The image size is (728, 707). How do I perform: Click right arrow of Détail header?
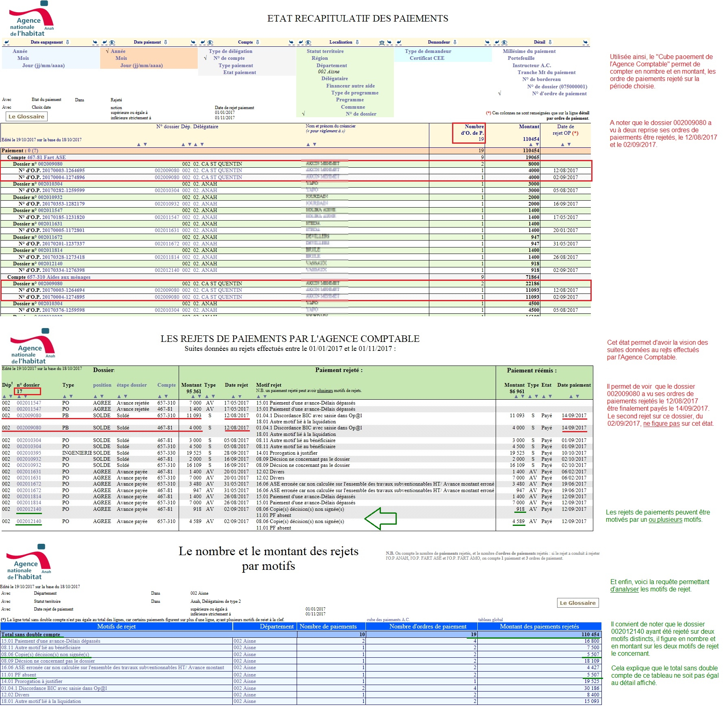[585, 42]
